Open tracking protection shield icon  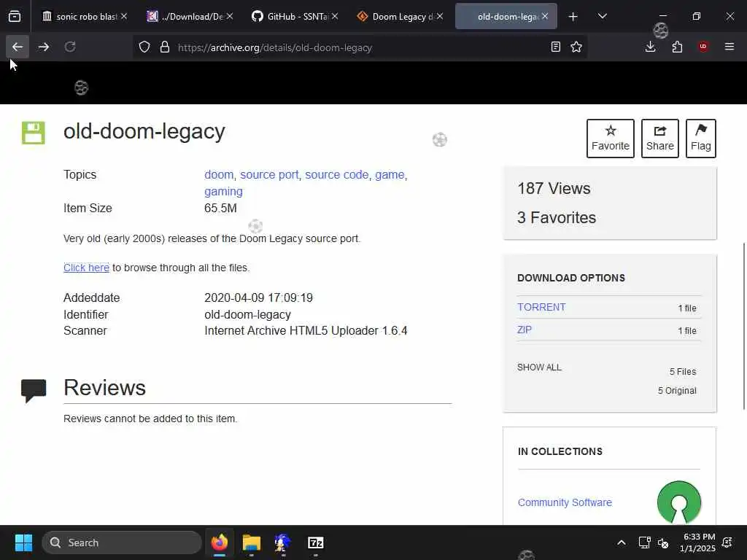coord(144,47)
